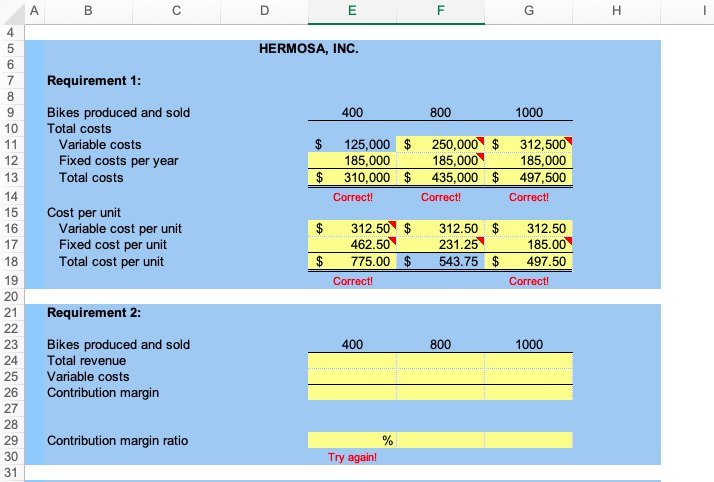The image size is (714, 482).
Task: Select total cost per unit 497.50
Action: [529, 262]
